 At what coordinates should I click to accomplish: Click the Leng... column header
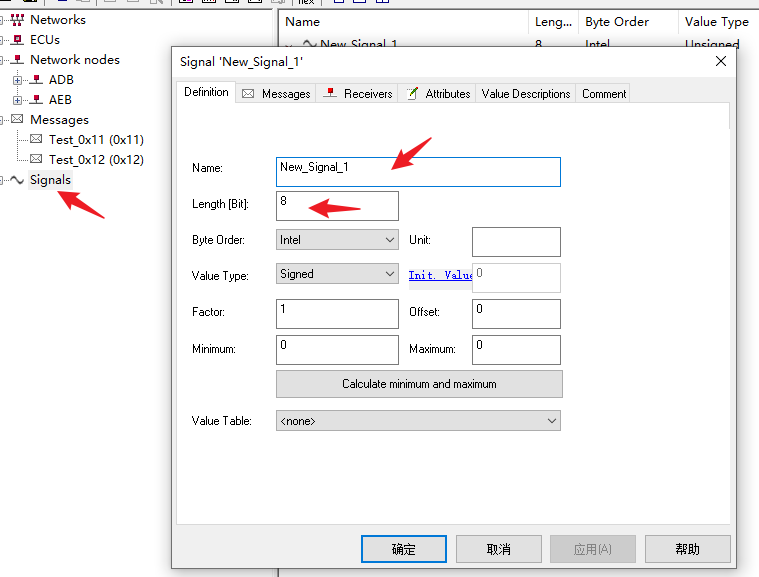[553, 22]
